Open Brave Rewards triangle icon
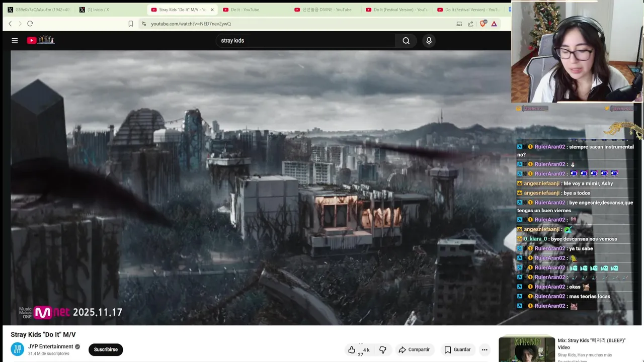This screenshot has width=644, height=362. point(494,24)
